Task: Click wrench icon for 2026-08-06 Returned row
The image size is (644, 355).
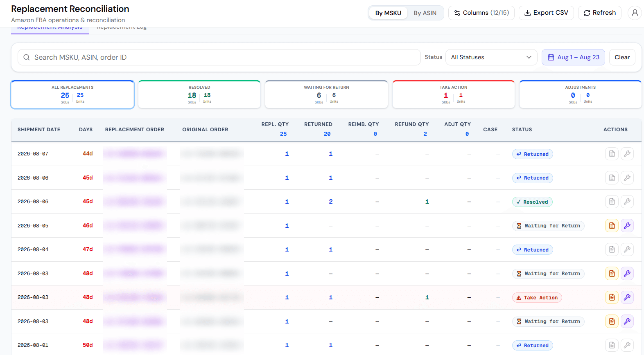Action: [627, 178]
